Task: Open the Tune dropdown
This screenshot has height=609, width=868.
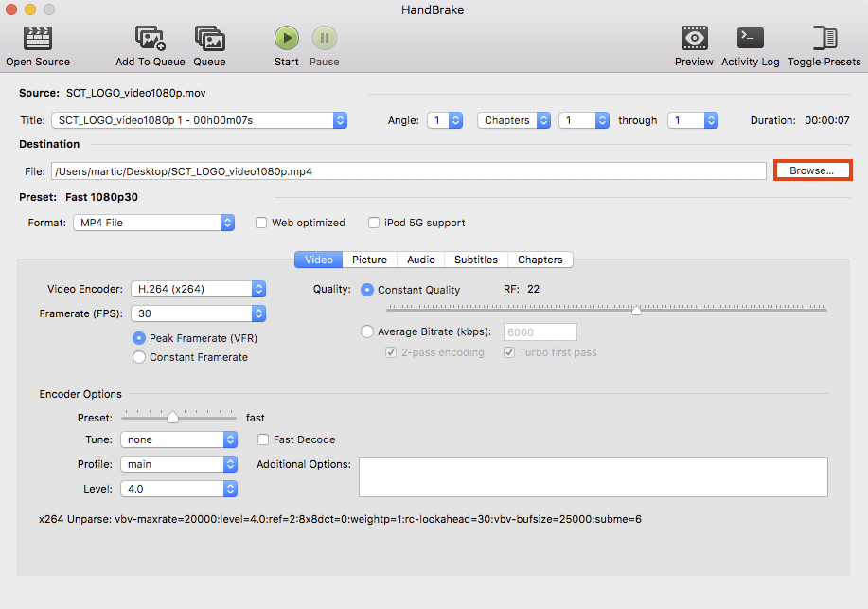Action: [x=179, y=439]
